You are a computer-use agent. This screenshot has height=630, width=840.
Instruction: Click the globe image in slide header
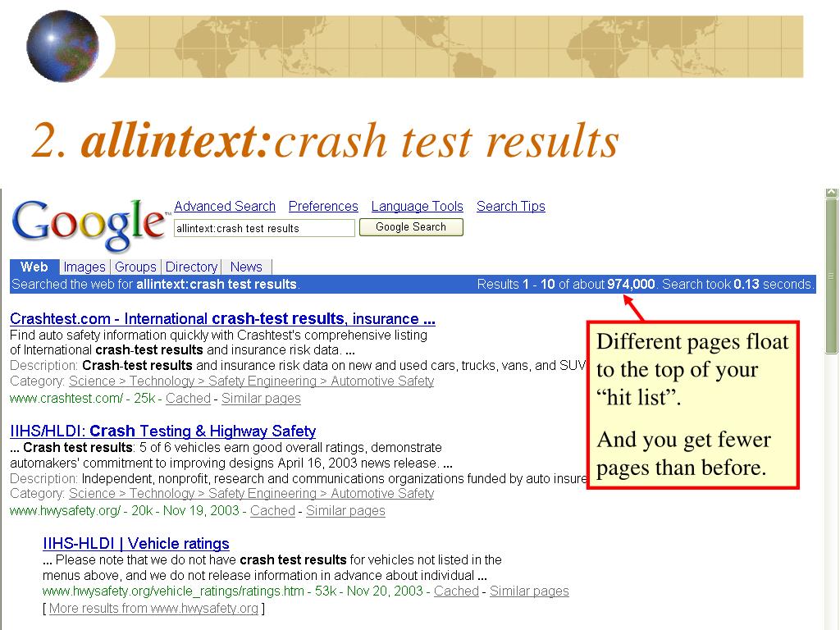(62, 46)
